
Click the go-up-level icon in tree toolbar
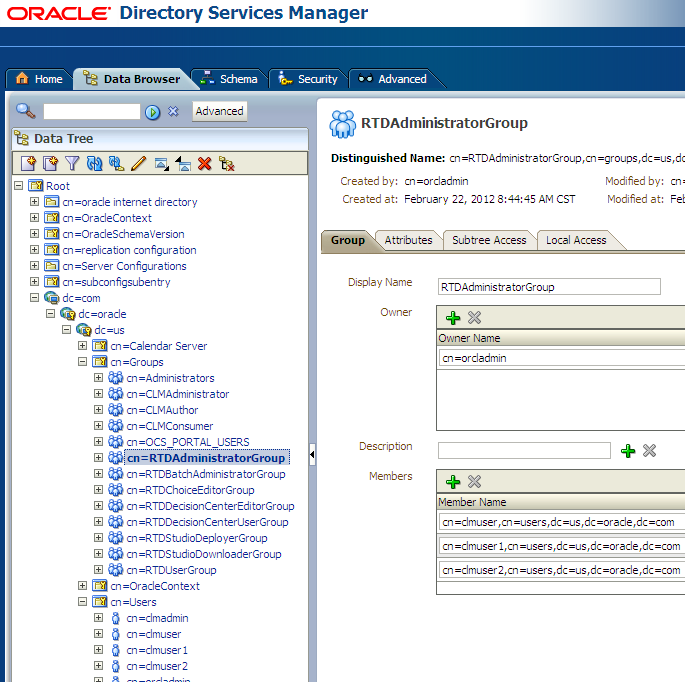(183, 164)
